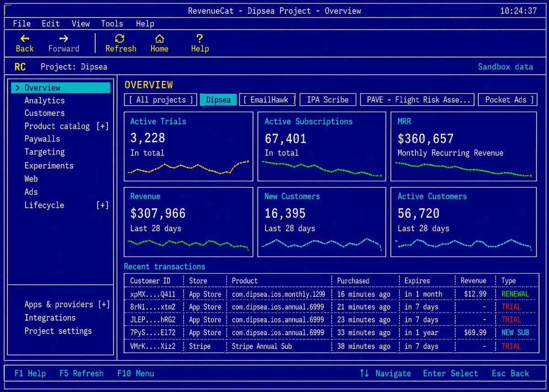549x392 pixels.
Task: Click the Navigate arrows icon
Action: click(x=364, y=373)
